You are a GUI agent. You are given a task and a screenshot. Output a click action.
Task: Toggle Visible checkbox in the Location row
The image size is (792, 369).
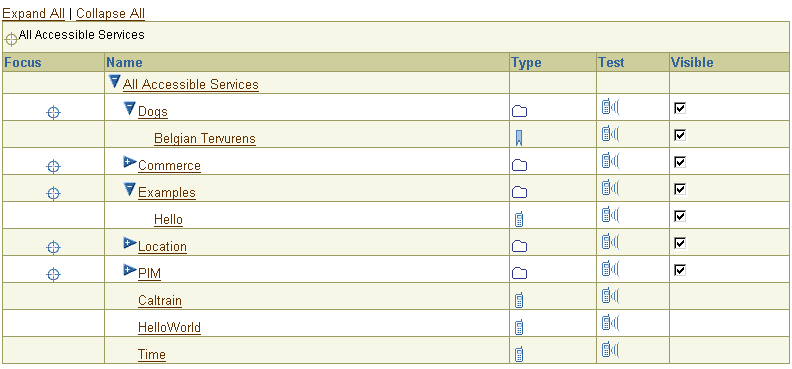(680, 243)
